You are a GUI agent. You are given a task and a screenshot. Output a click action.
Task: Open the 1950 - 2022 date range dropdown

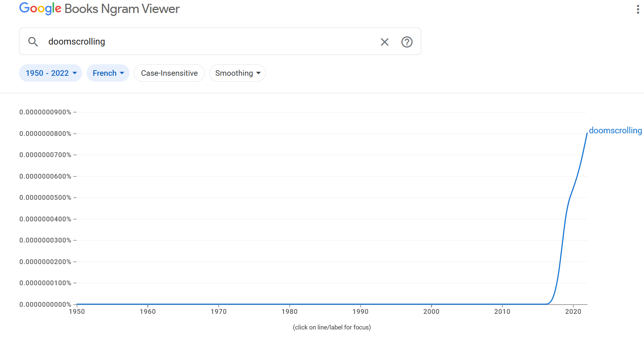point(51,73)
